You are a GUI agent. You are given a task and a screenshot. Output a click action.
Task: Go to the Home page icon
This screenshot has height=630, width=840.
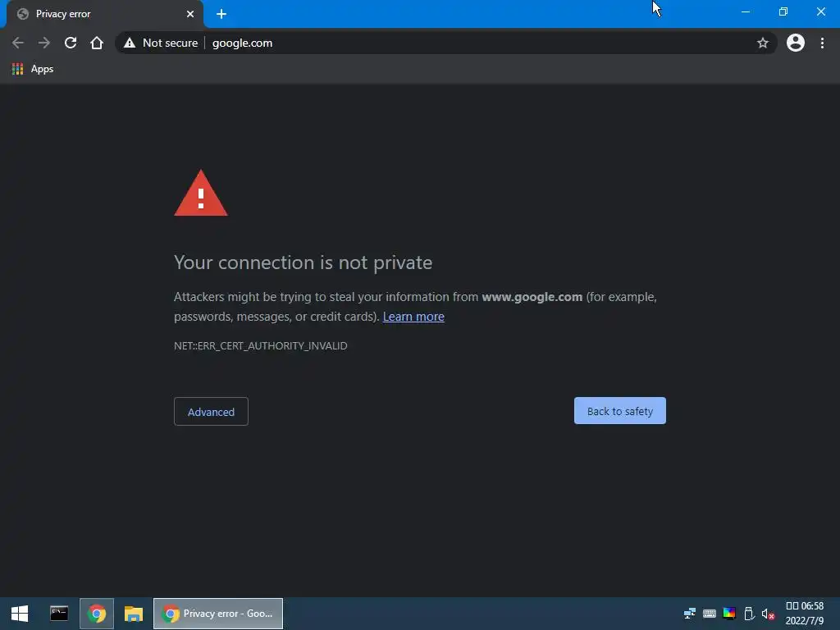pyautogui.click(x=97, y=43)
